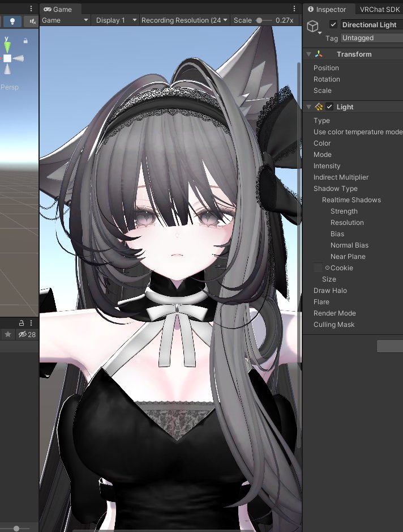Click the Intensity property label

[x=327, y=166]
